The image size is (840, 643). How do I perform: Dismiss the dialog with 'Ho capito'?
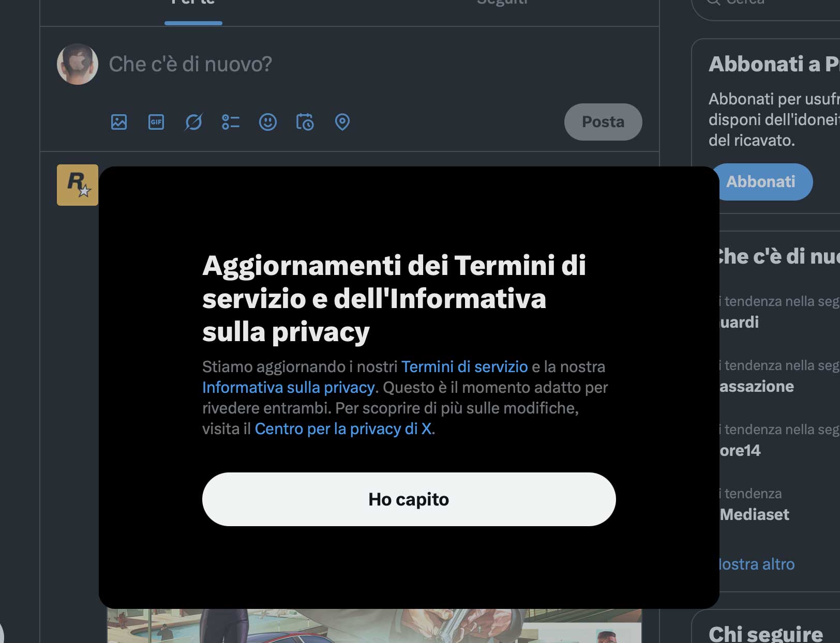click(x=409, y=499)
